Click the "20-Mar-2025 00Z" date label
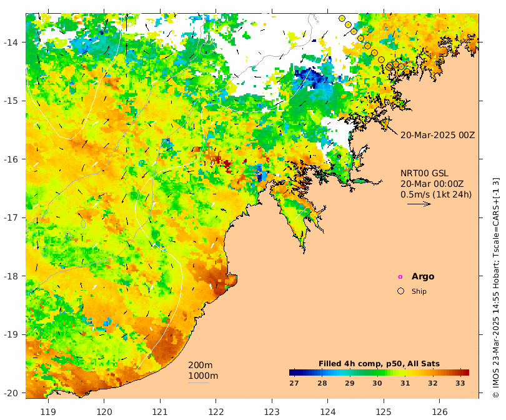506x420 pixels. [x=437, y=135]
